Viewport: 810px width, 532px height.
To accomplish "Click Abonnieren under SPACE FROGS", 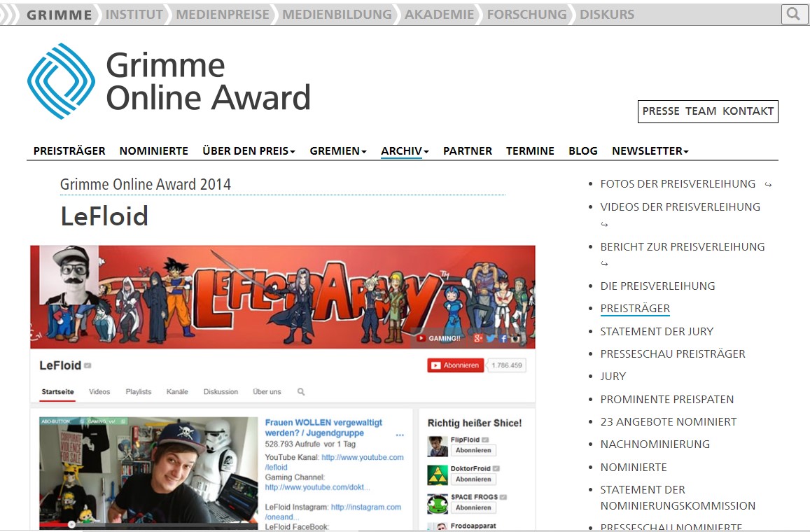I will pos(473,507).
